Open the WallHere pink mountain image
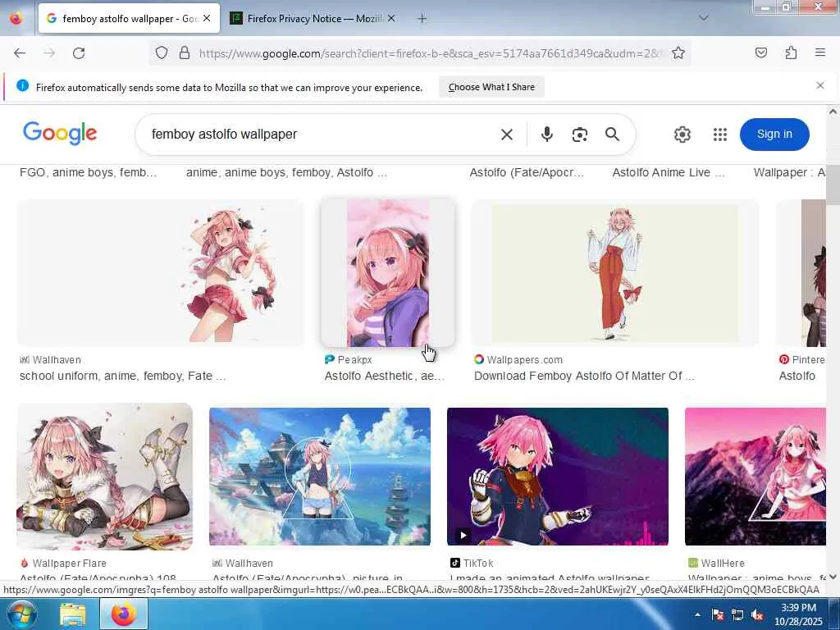Image resolution: width=840 pixels, height=630 pixels. coord(756,477)
